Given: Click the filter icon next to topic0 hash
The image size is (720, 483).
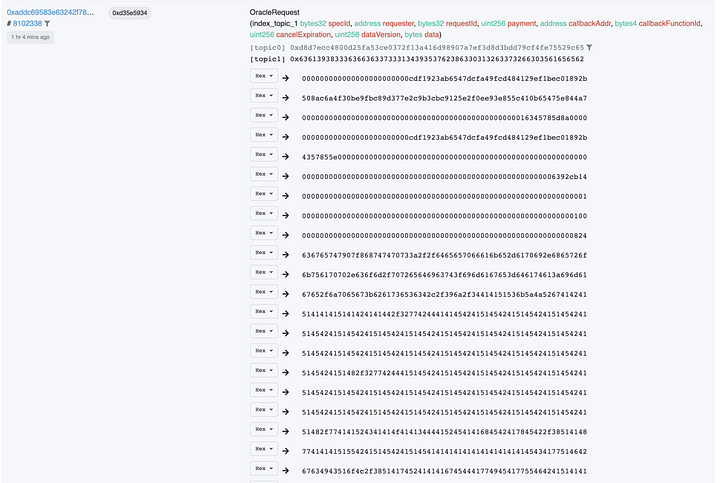Looking at the screenshot, I should 589,47.
